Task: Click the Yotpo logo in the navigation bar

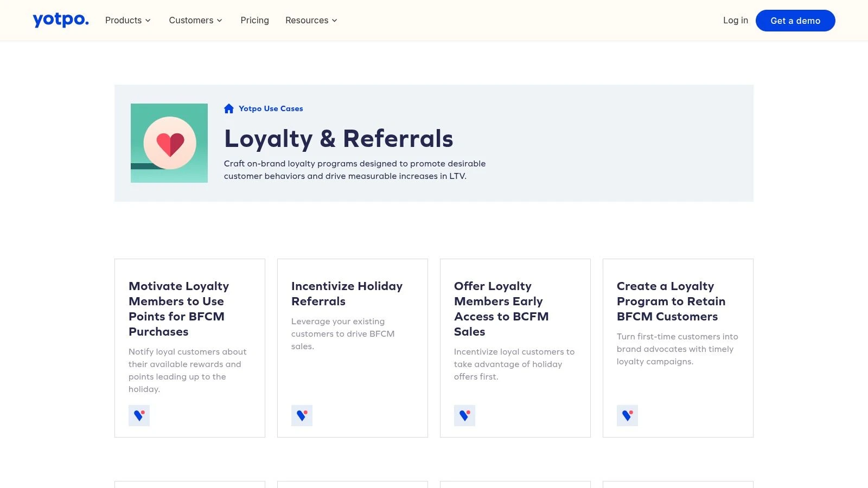Action: click(60, 20)
